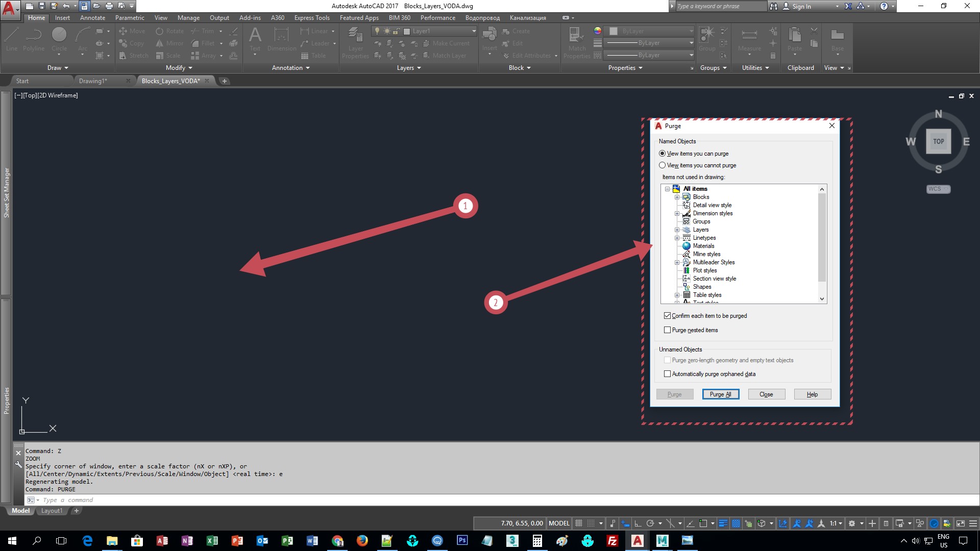The width and height of the screenshot is (980, 551).
Task: Switch to the Drawing1 file tab
Action: (93, 81)
